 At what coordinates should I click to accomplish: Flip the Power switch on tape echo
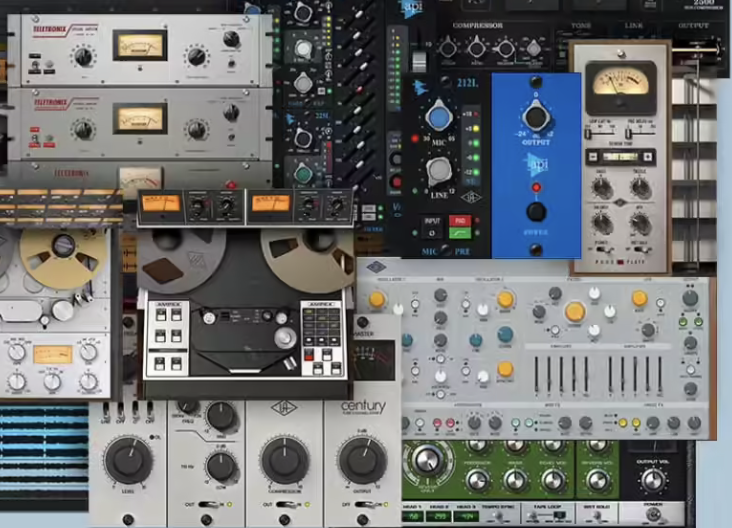[652, 515]
